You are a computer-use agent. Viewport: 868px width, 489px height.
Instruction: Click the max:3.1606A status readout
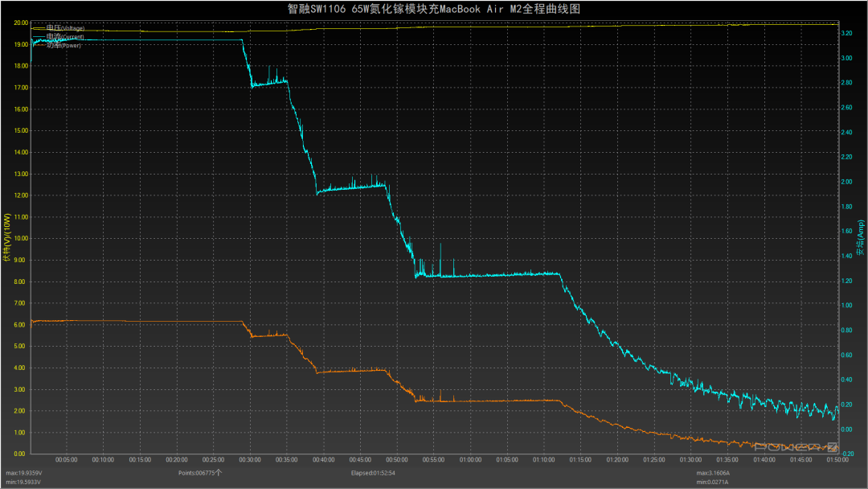713,474
